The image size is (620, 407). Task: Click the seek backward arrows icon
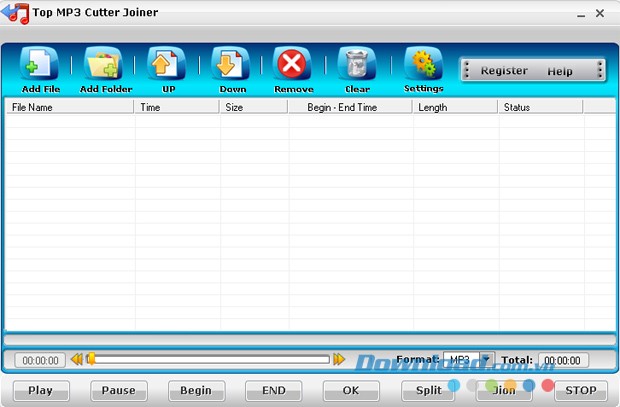point(77,359)
